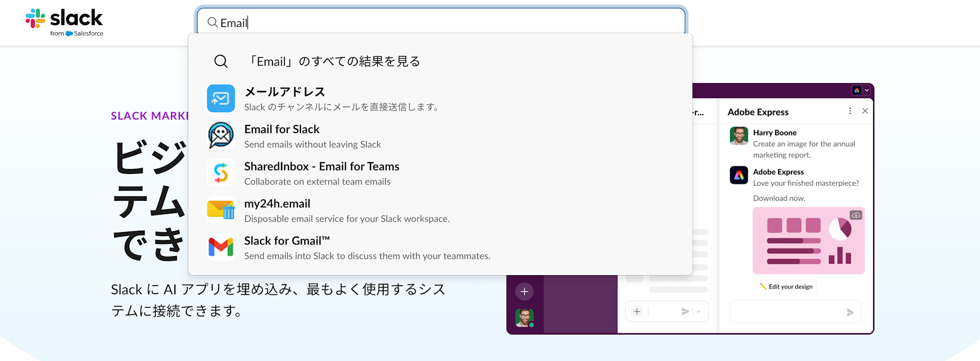This screenshot has width=980, height=361.
Task: Click the Adobe Express message input box
Action: (x=796, y=312)
